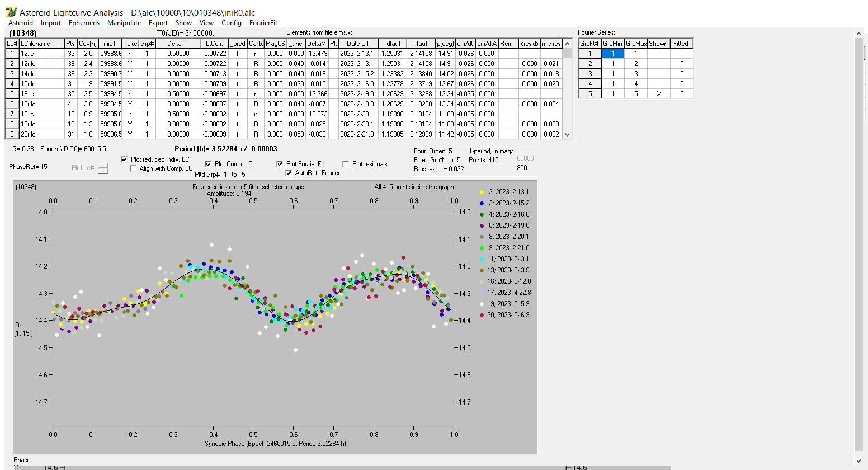The height and width of the screenshot is (470, 868).
Task: Select the 12.lc filename cell
Action: pos(41,54)
